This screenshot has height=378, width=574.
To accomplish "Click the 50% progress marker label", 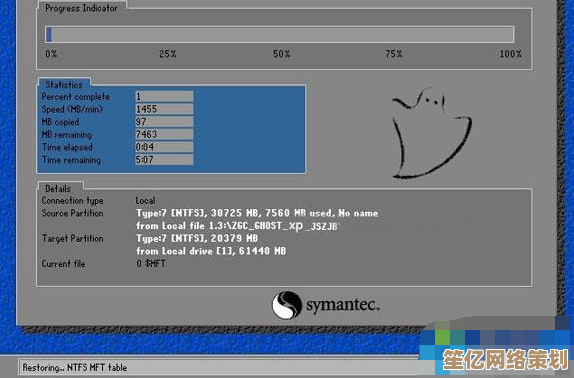I will click(x=282, y=54).
